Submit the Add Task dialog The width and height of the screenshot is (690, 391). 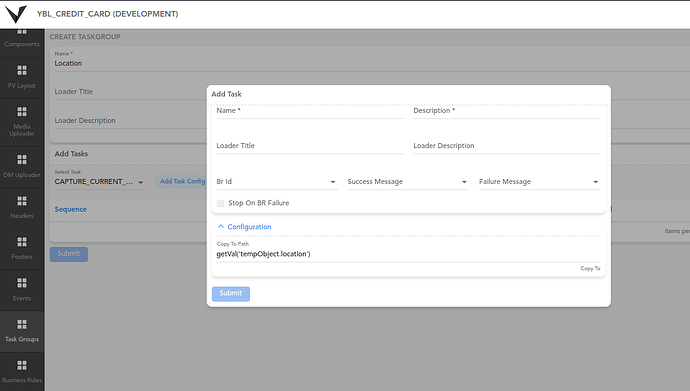point(231,294)
